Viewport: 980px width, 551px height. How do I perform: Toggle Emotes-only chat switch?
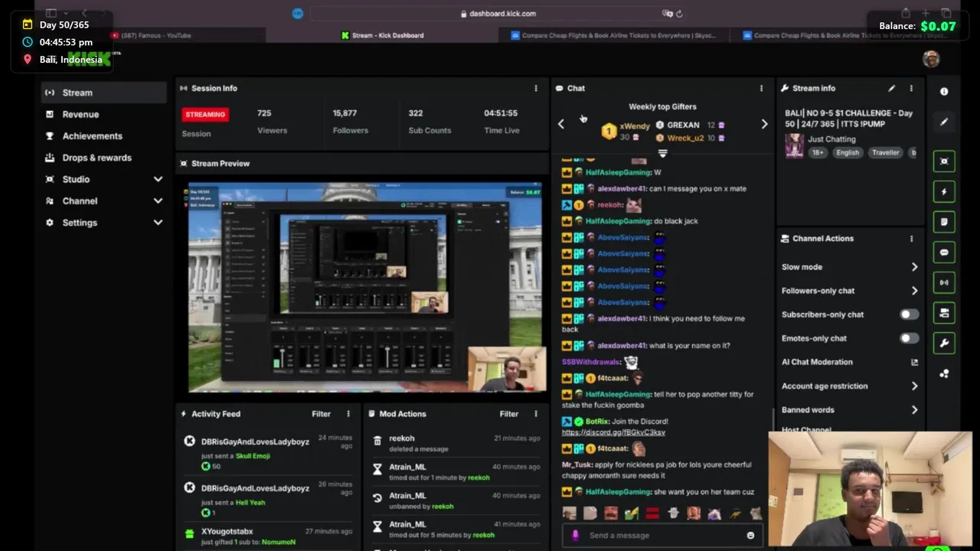pyautogui.click(x=909, y=338)
